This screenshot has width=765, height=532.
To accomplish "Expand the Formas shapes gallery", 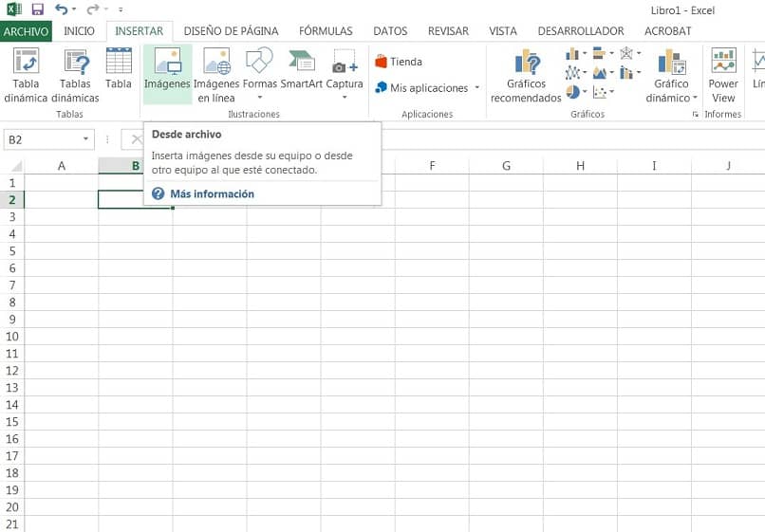I will (260, 98).
